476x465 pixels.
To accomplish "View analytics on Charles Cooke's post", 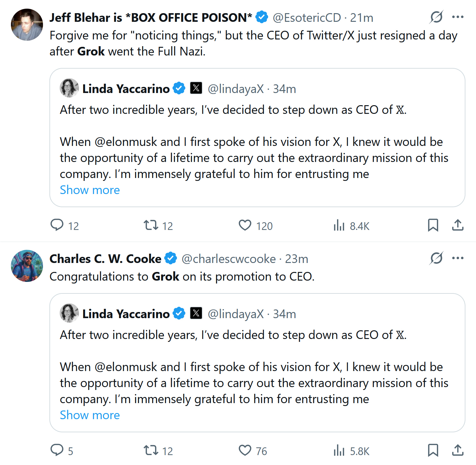I will tap(339, 450).
